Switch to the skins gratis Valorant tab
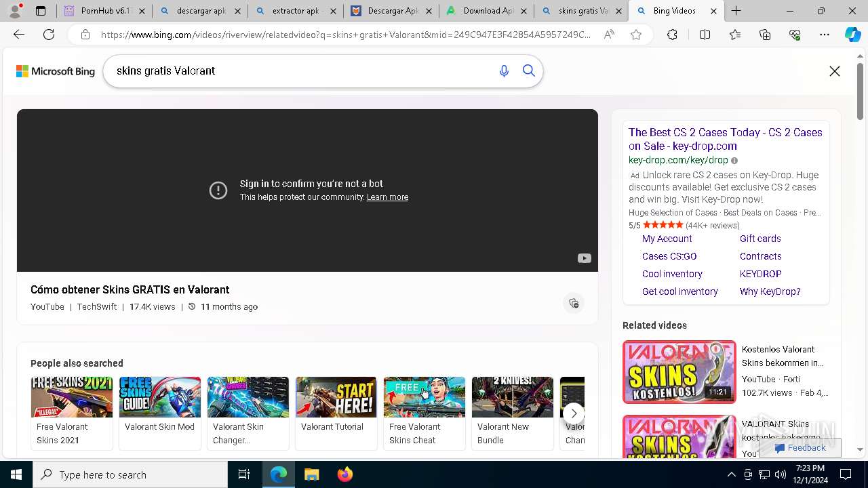The height and width of the screenshot is (488, 868). (x=581, y=11)
